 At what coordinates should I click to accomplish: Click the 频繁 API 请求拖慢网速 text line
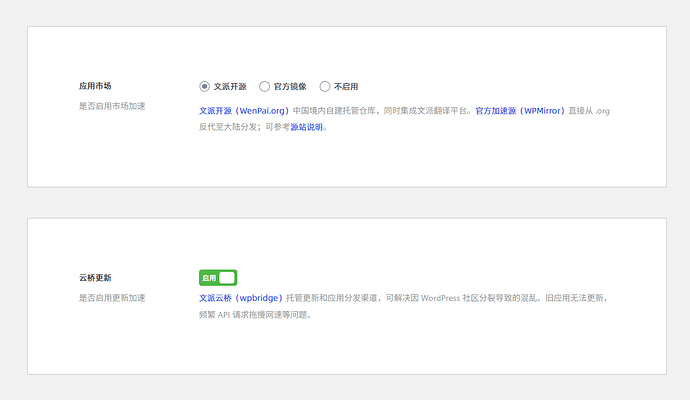tap(255, 314)
